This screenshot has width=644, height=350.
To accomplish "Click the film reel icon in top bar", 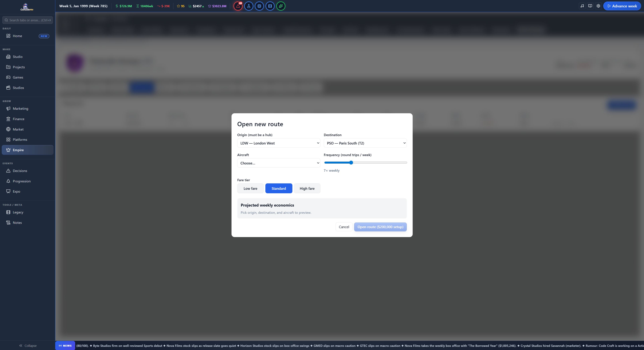I will click(x=270, y=6).
